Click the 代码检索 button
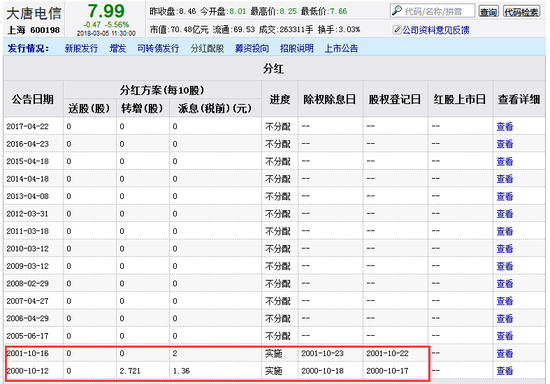Viewport: 550px width, 384px height. 521,12
